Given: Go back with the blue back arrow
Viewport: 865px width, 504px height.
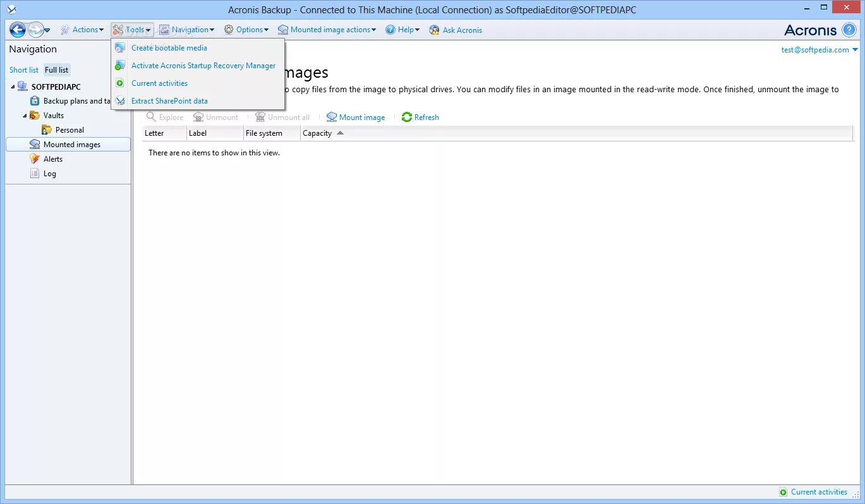Looking at the screenshot, I should (17, 30).
